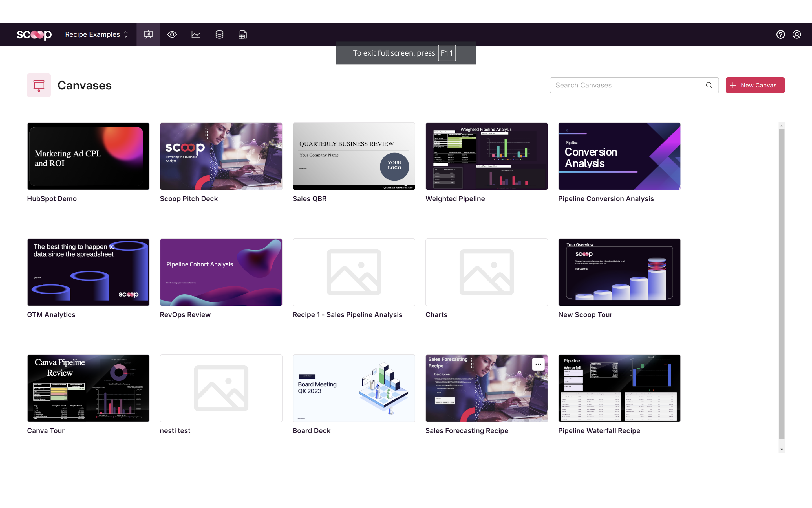Click the canvas list scrollbar thumb
Viewport: 812px width, 508px height.
(782, 284)
